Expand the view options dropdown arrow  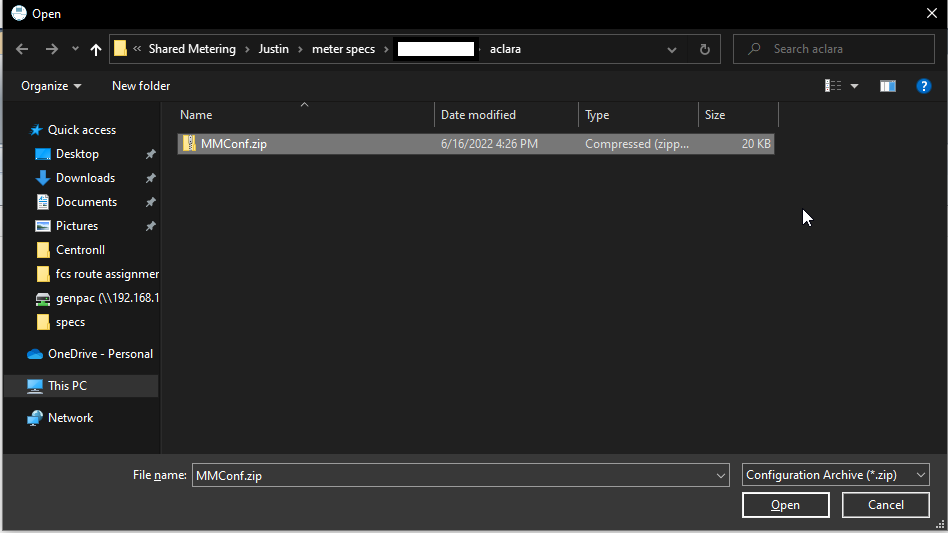(x=855, y=87)
